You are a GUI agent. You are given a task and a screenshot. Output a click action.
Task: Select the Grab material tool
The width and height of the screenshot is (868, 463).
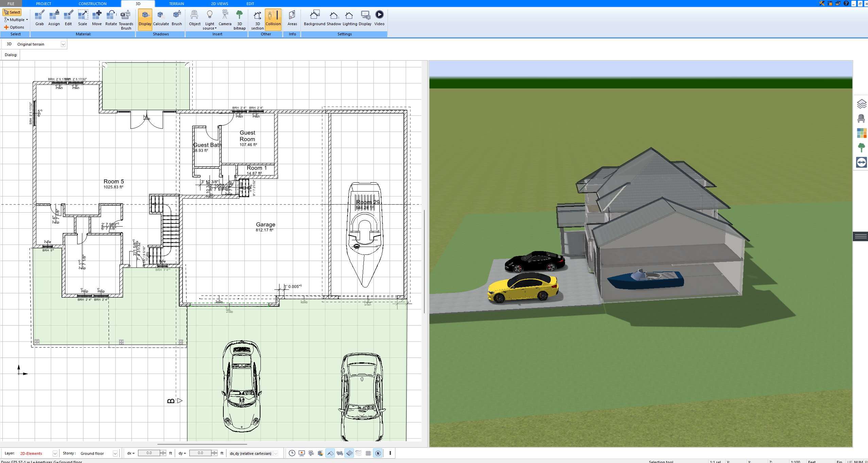(39, 18)
